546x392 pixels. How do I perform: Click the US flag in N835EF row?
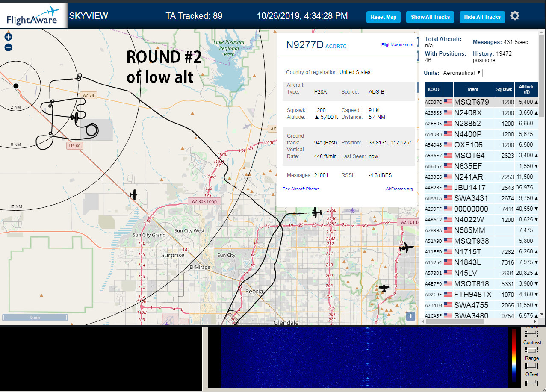point(448,166)
